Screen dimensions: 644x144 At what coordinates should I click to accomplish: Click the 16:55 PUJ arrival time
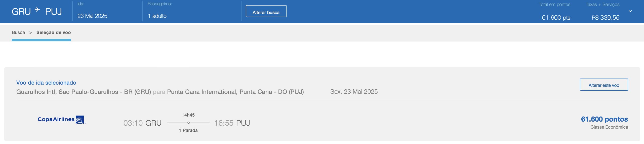coord(232,123)
